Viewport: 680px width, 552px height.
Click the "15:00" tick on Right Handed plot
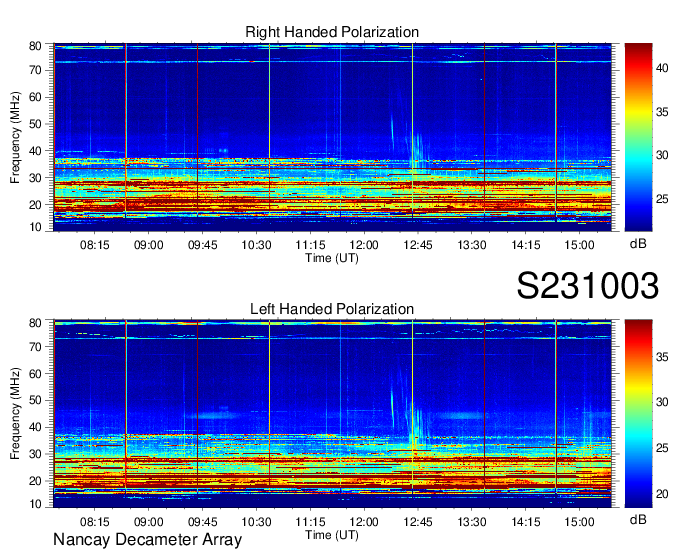(x=579, y=245)
